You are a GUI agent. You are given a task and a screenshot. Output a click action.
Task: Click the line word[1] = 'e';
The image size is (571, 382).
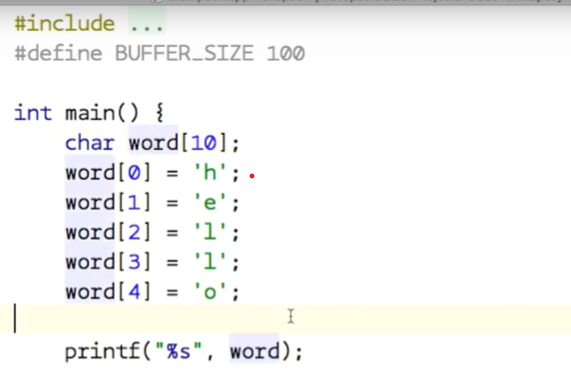[x=152, y=202]
